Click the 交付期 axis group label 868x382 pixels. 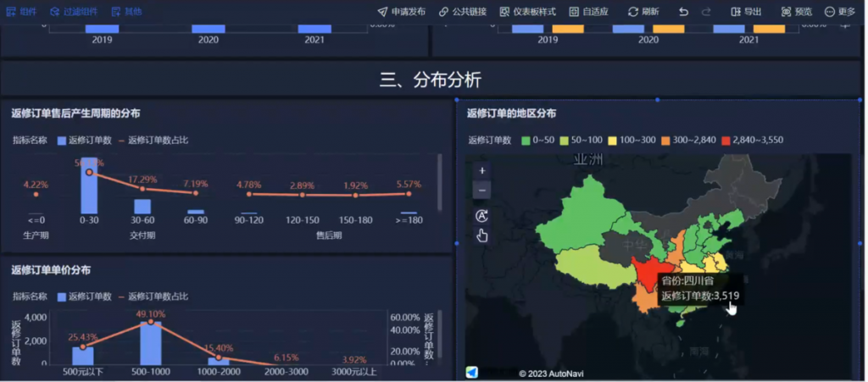click(x=142, y=235)
